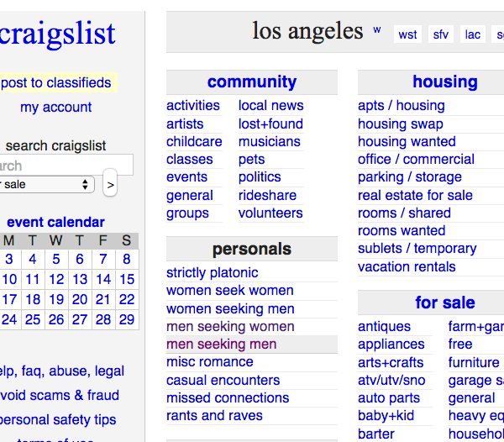
Task: Open the 'for sale' section heading
Action: (445, 303)
